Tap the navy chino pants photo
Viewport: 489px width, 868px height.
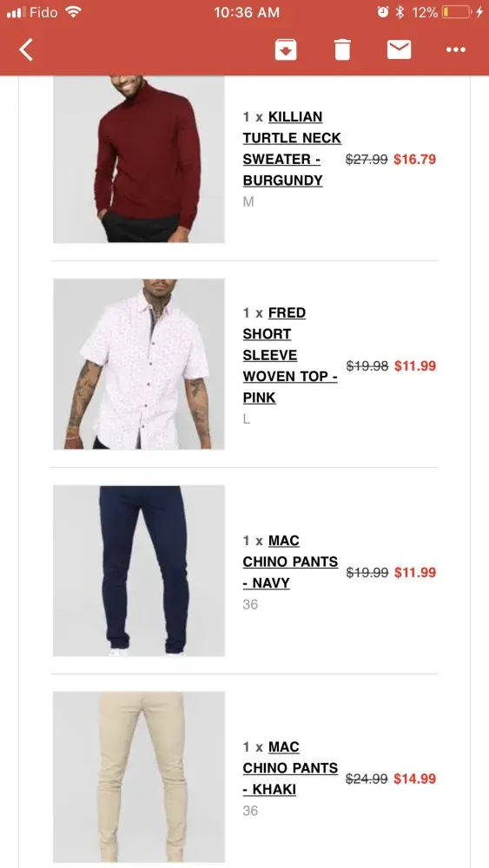(139, 571)
